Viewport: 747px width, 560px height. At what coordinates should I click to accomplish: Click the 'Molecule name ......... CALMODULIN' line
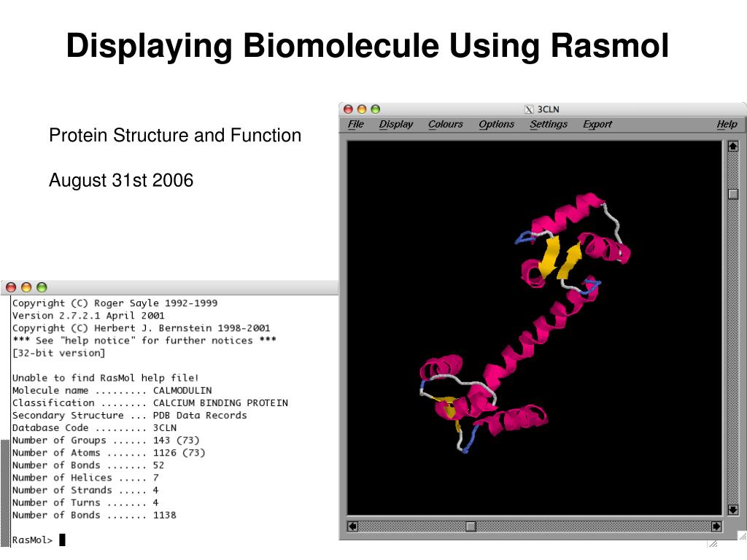point(112,391)
